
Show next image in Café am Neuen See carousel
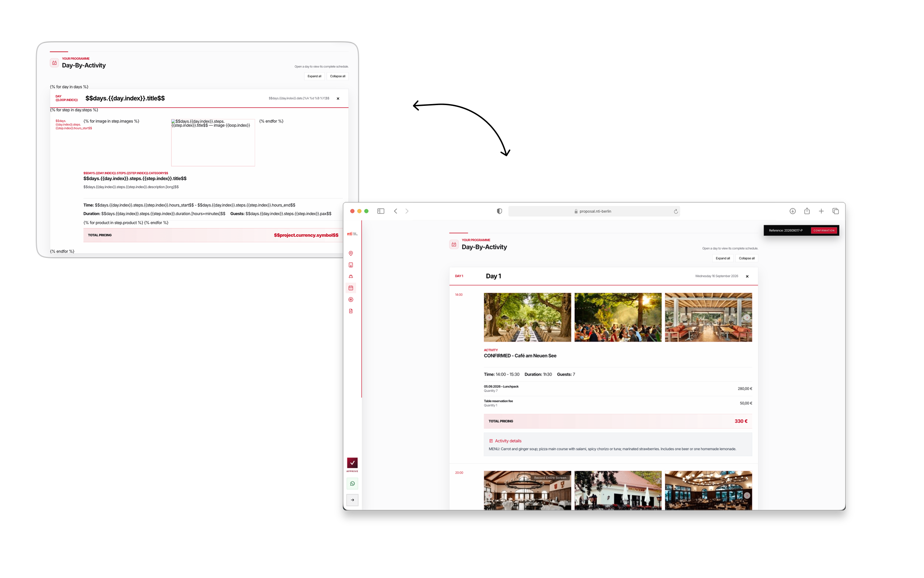tap(747, 317)
